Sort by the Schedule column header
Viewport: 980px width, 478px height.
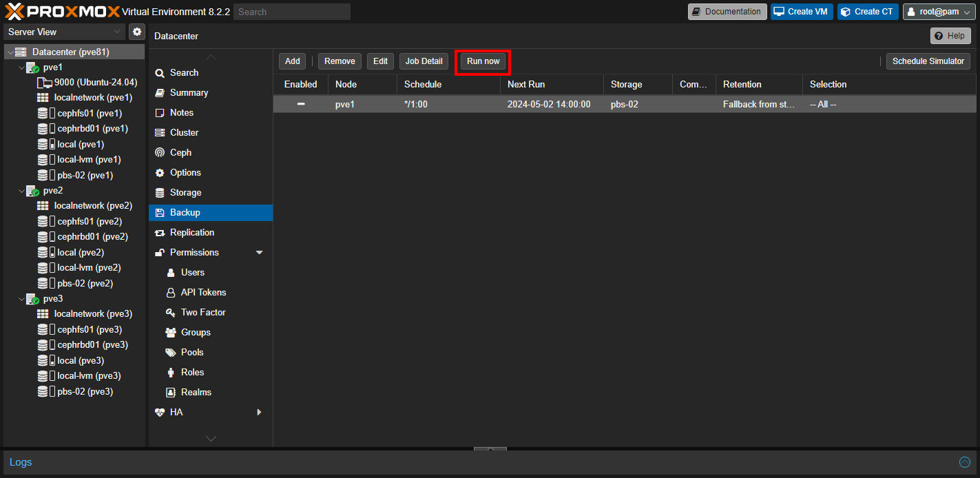pyautogui.click(x=448, y=85)
